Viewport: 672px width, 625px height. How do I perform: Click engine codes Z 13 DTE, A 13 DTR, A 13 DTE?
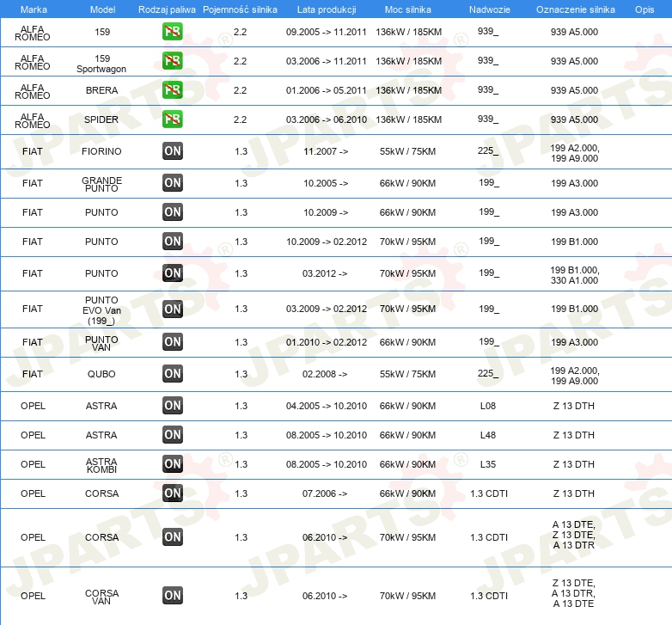coord(574,593)
